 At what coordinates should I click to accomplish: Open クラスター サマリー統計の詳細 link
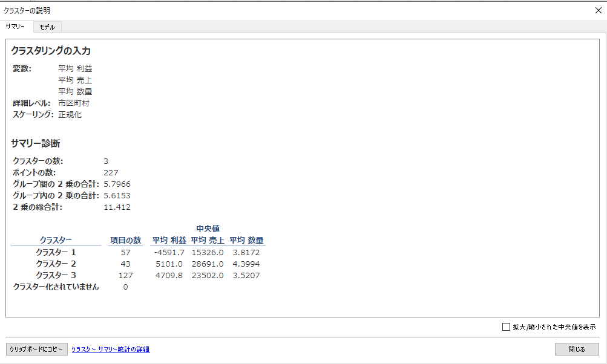110,349
